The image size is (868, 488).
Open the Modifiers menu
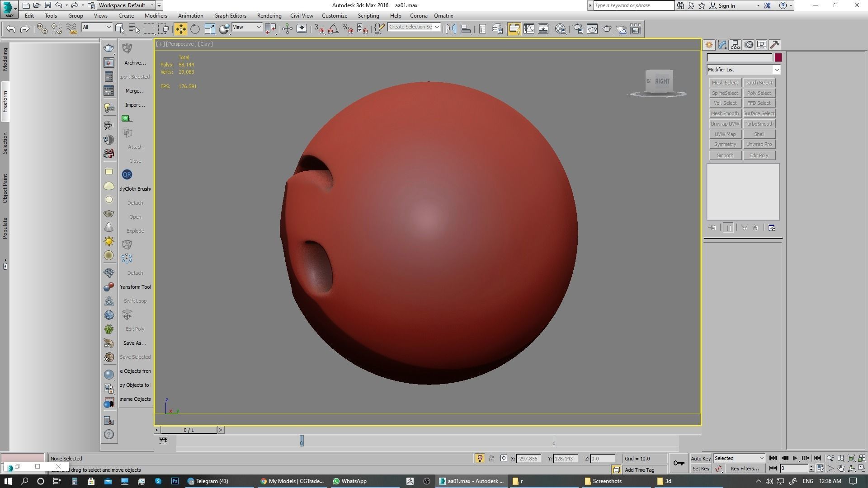156,16
